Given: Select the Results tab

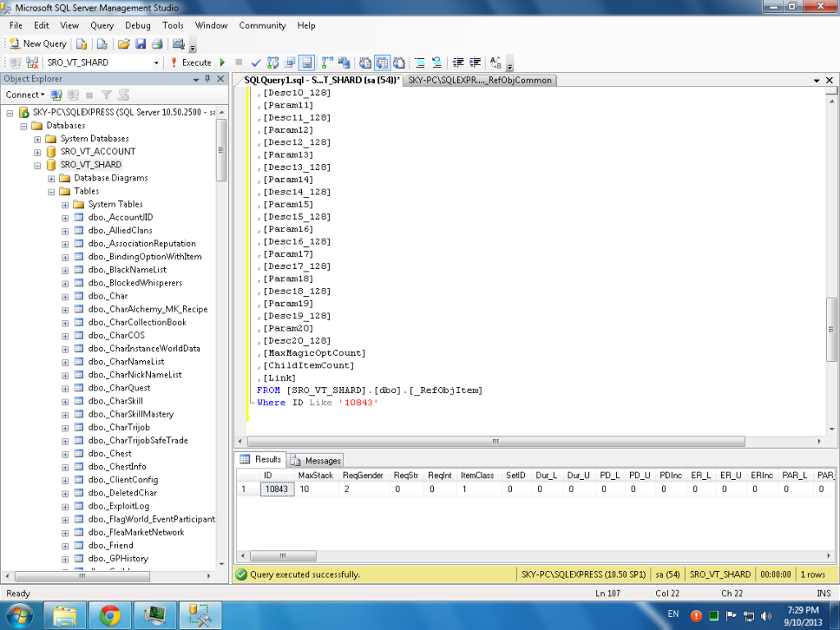Looking at the screenshot, I should 260,459.
